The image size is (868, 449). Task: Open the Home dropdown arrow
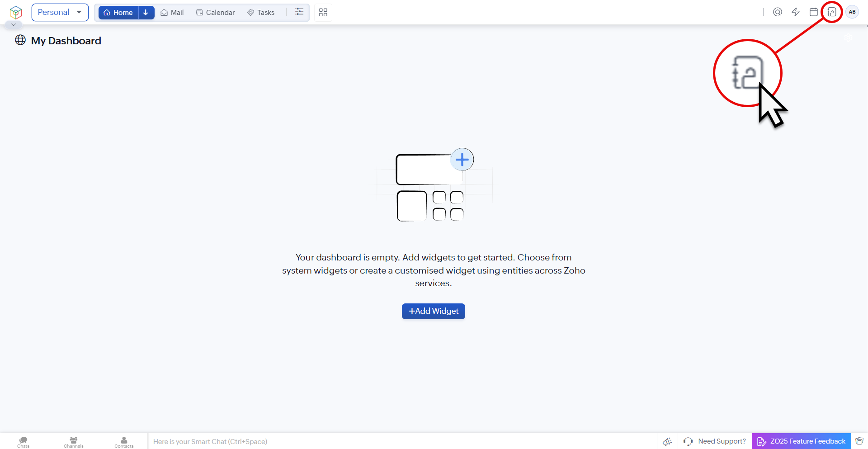pos(146,13)
